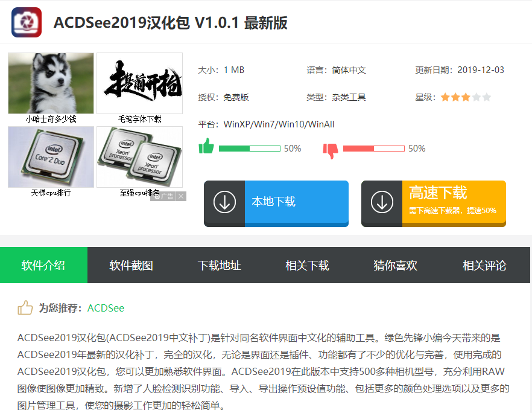
Task: Open the recommended ACDSee link
Action: [106, 308]
